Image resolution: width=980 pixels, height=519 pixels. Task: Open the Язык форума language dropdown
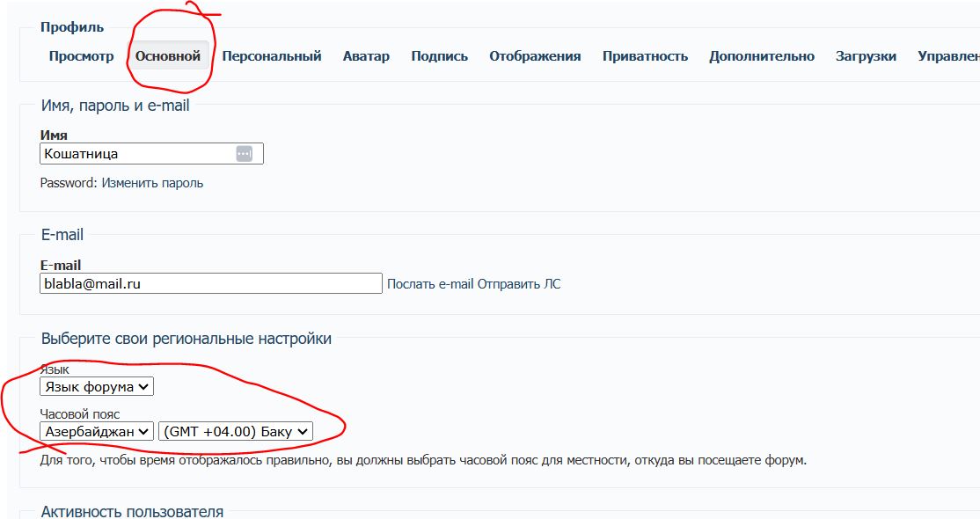click(97, 387)
